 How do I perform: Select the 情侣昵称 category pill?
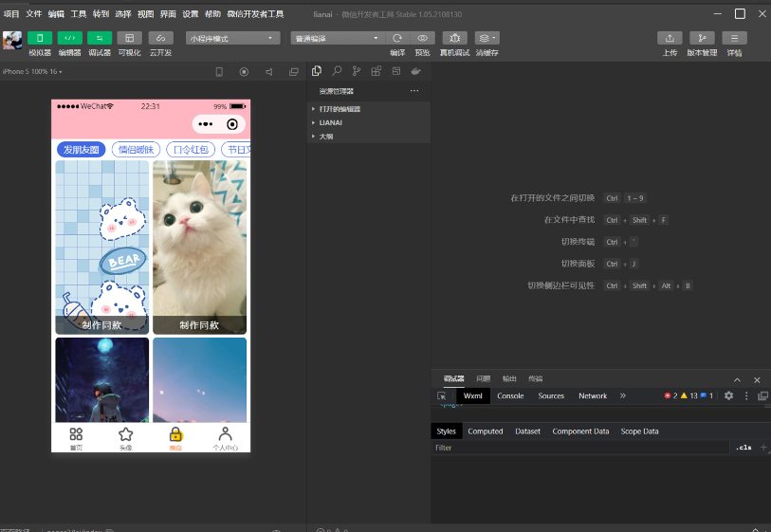[136, 150]
